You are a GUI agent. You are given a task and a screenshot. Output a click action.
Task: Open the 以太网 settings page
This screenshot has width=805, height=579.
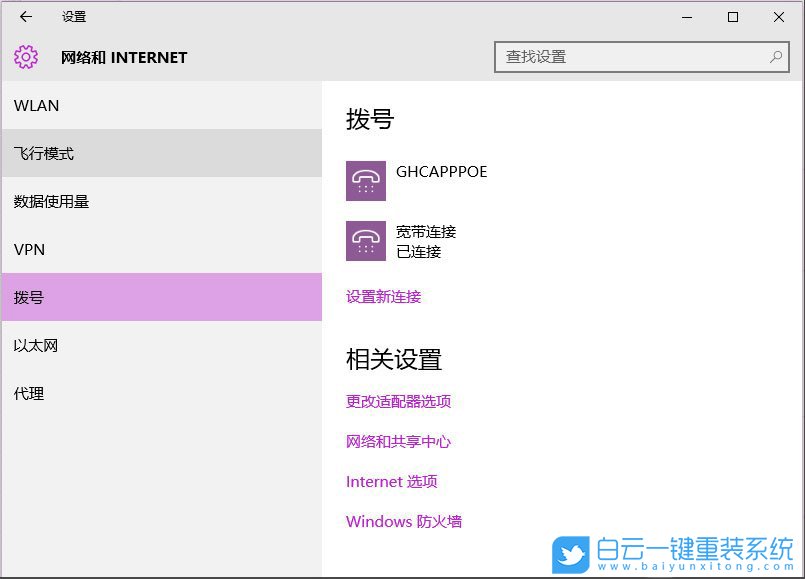pyautogui.click(x=37, y=345)
